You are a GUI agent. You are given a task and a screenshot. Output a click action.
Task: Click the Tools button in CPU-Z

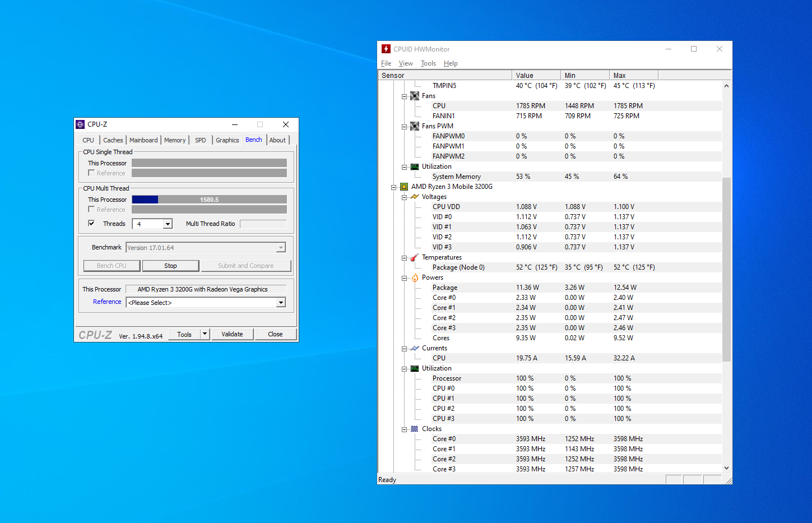click(184, 334)
